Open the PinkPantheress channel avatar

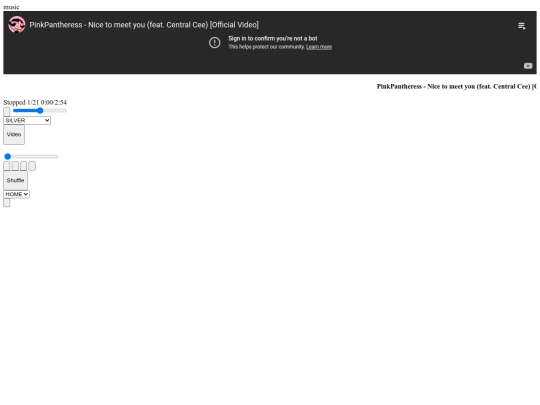tap(17, 25)
